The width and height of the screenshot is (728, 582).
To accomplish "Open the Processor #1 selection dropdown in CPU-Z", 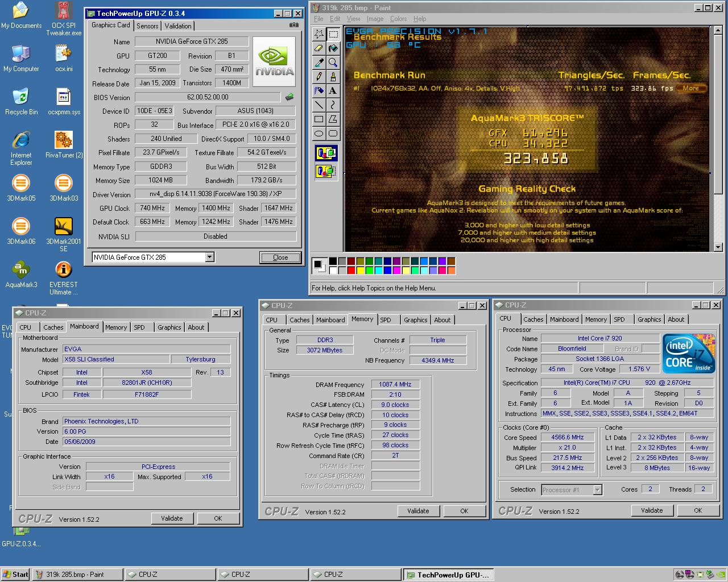I will pos(597,490).
